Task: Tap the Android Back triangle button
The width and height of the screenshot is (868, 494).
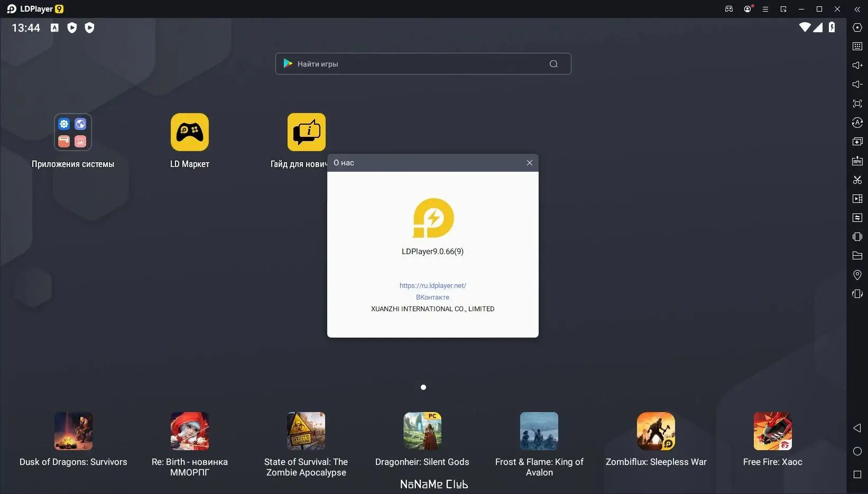Action: [x=857, y=428]
